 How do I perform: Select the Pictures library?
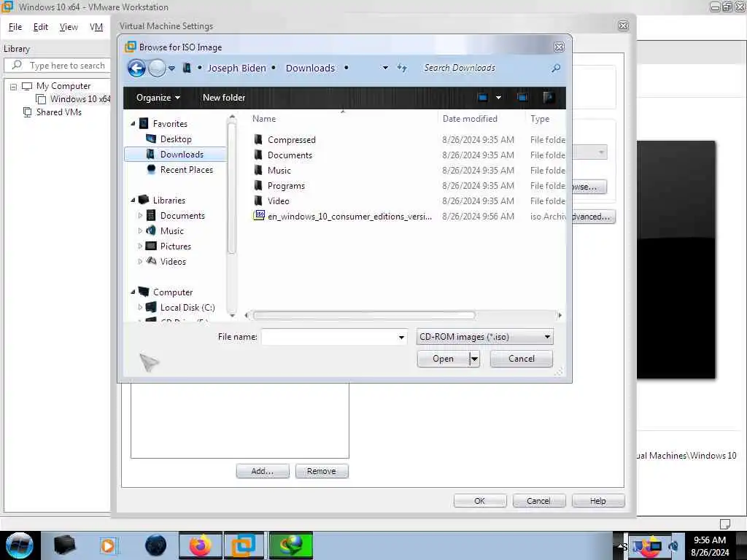[175, 246]
